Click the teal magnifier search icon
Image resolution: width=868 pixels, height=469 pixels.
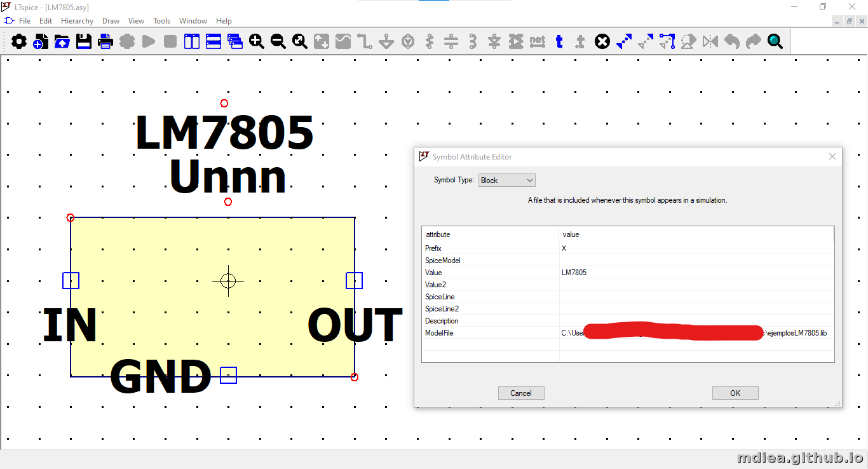click(x=775, y=42)
